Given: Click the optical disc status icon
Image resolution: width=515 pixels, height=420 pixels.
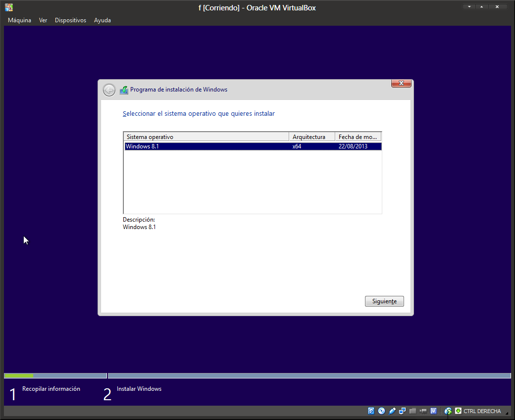Looking at the screenshot, I should [382, 411].
